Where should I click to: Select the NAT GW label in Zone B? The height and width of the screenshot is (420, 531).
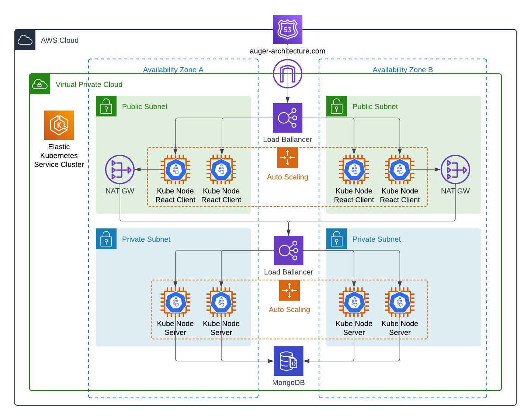[x=455, y=191]
